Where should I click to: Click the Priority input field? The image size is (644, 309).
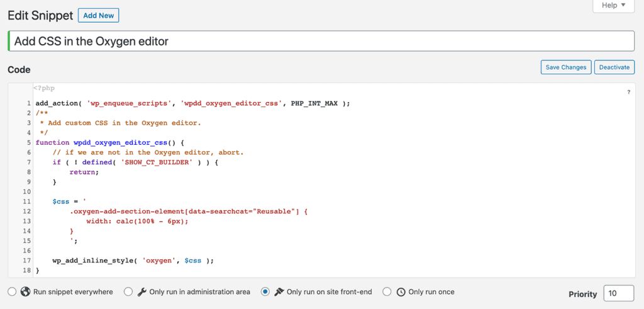point(619,293)
